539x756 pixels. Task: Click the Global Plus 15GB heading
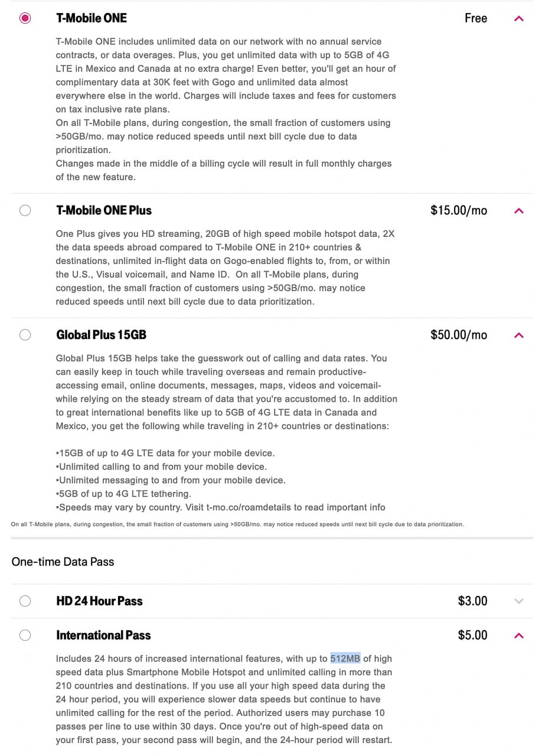pyautogui.click(x=101, y=335)
